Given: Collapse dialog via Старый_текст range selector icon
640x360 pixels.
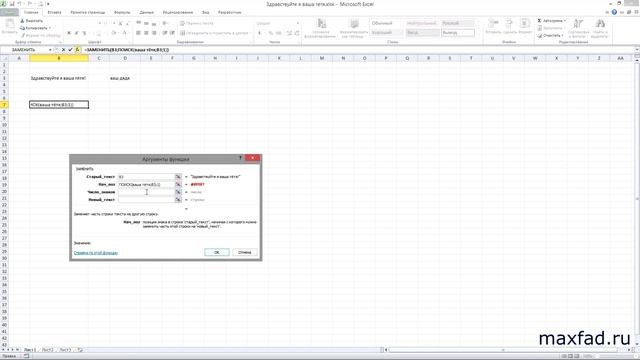Looking at the screenshot, I should point(178,177).
